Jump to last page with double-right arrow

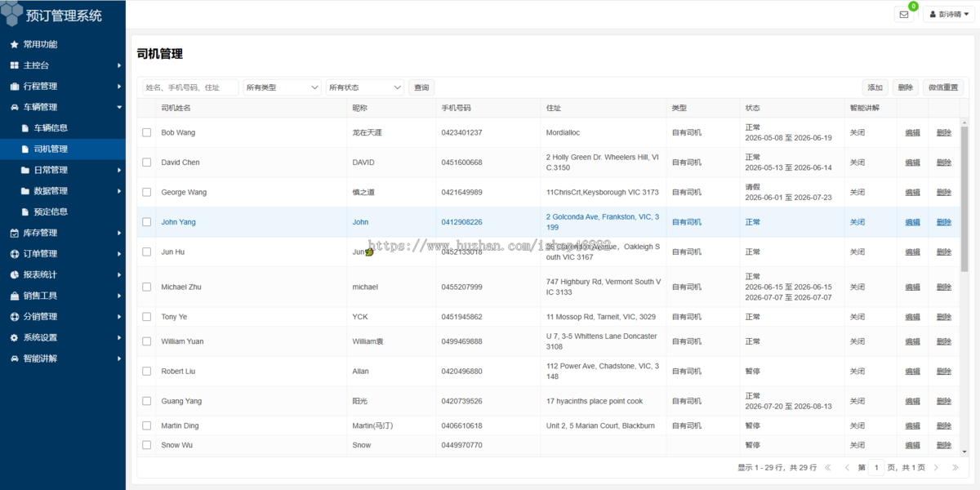coord(955,468)
